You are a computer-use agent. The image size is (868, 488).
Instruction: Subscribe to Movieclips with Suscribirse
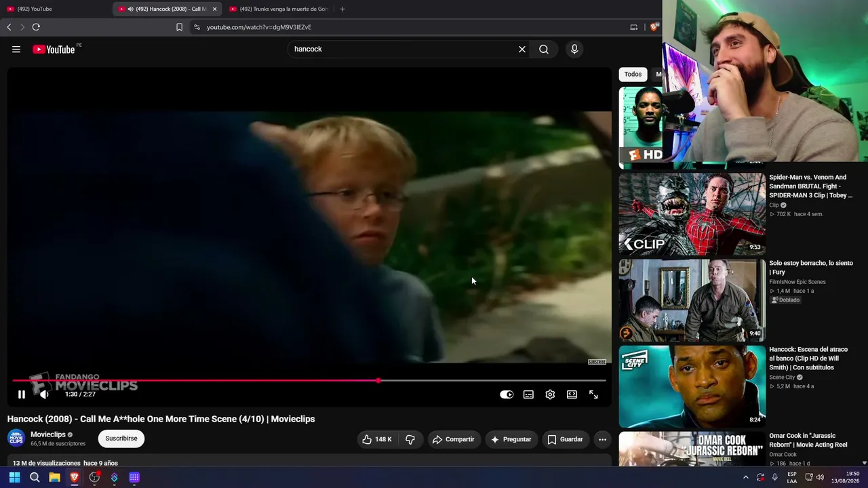coord(121,439)
